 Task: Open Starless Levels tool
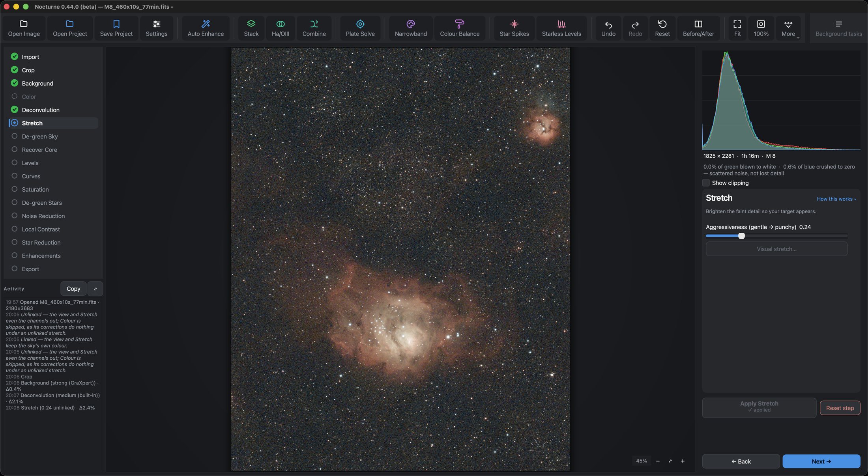[561, 28]
